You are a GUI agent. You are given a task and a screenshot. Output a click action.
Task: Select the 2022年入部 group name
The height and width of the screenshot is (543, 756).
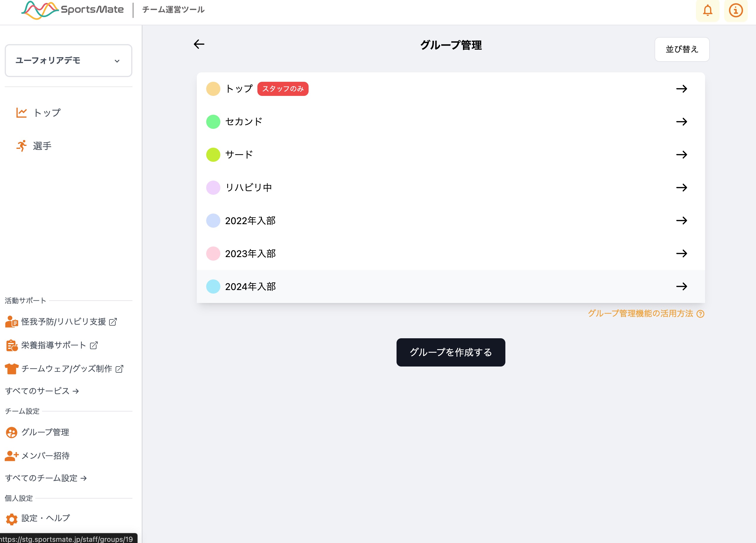[x=250, y=221]
